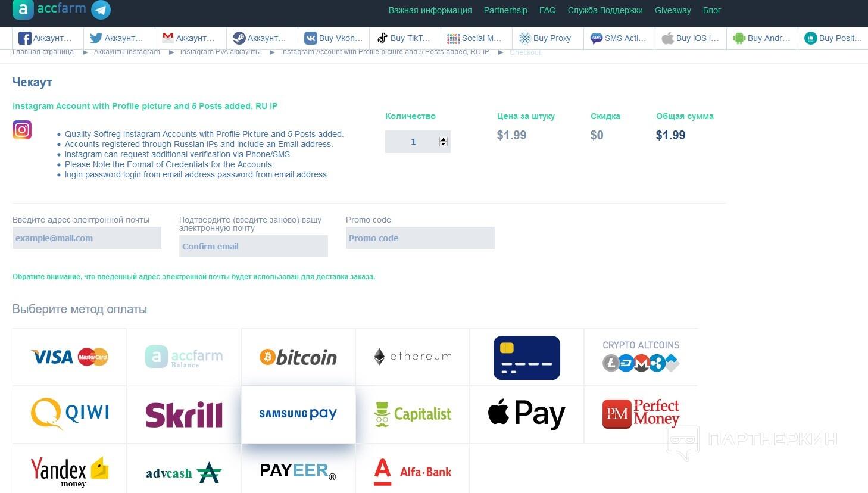Select Crypto Altcoins payment method

pos(641,357)
